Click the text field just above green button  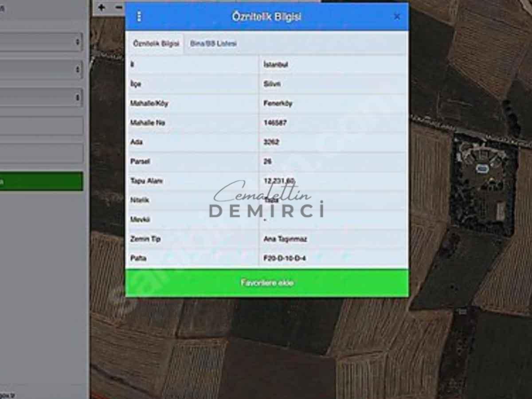(41, 153)
